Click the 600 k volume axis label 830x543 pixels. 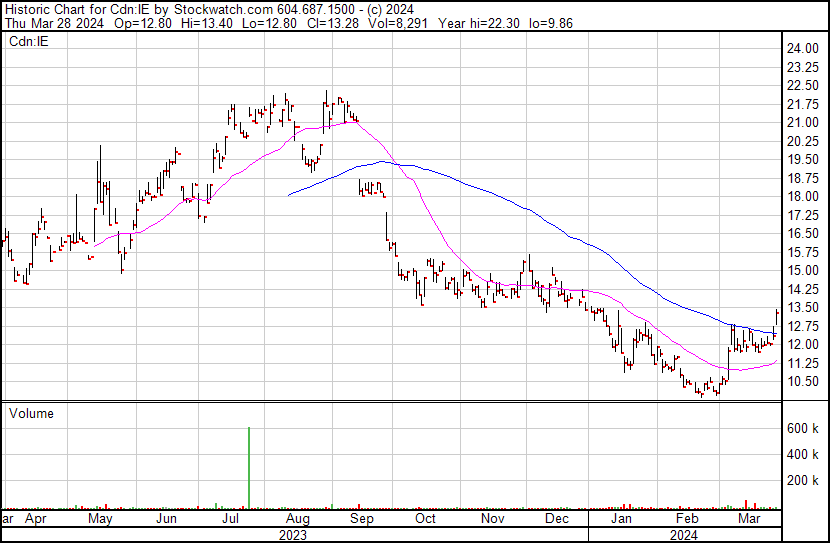[x=803, y=428]
